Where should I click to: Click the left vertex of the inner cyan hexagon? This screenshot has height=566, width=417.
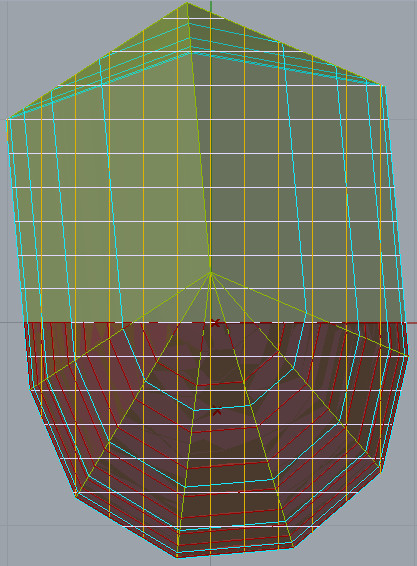(144, 380)
